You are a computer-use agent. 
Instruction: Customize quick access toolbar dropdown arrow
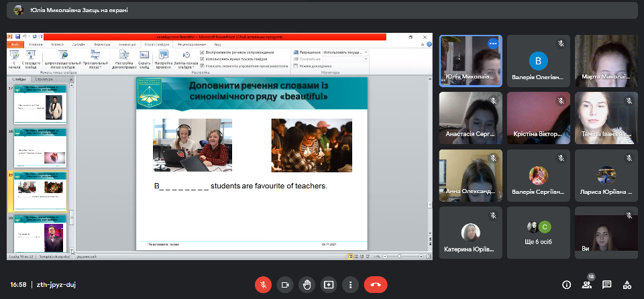tap(42, 37)
